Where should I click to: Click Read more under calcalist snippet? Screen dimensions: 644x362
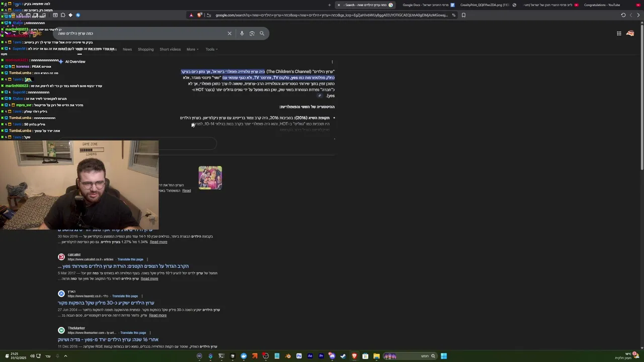coord(149,279)
